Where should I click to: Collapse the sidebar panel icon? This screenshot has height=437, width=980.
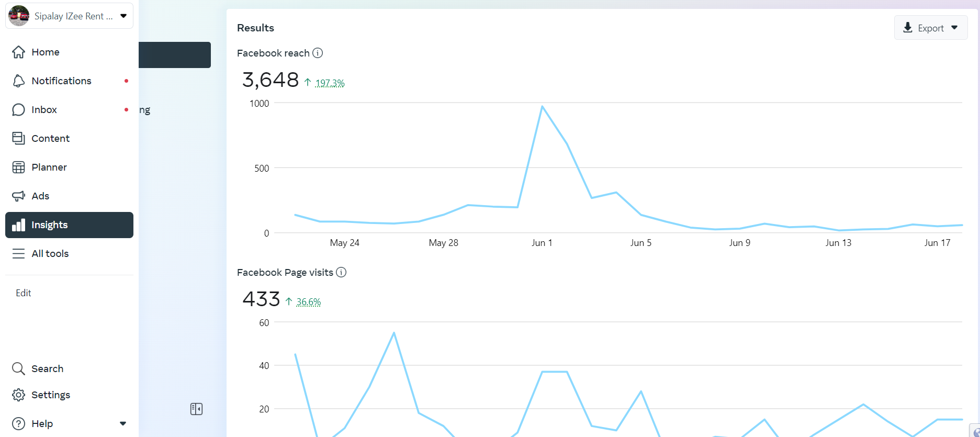[196, 409]
